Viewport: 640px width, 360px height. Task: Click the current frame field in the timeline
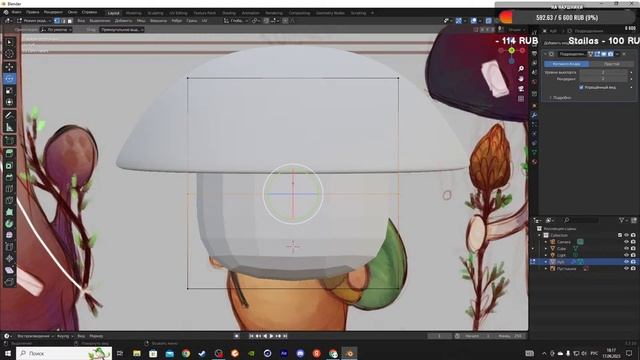point(439,336)
